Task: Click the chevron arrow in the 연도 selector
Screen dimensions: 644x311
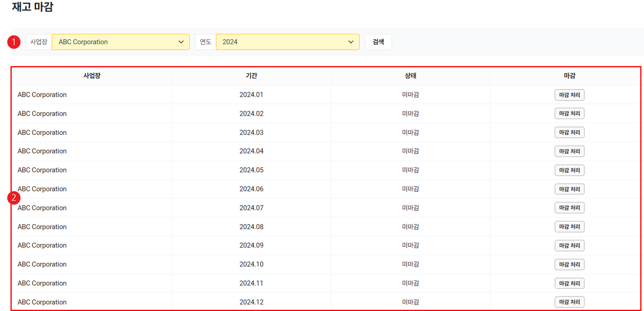Action: pyautogui.click(x=351, y=42)
